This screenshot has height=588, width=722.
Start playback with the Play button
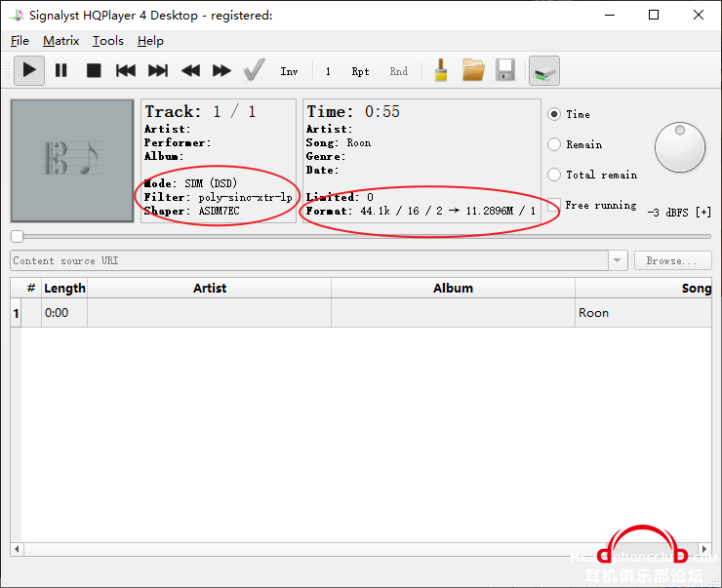point(29,71)
